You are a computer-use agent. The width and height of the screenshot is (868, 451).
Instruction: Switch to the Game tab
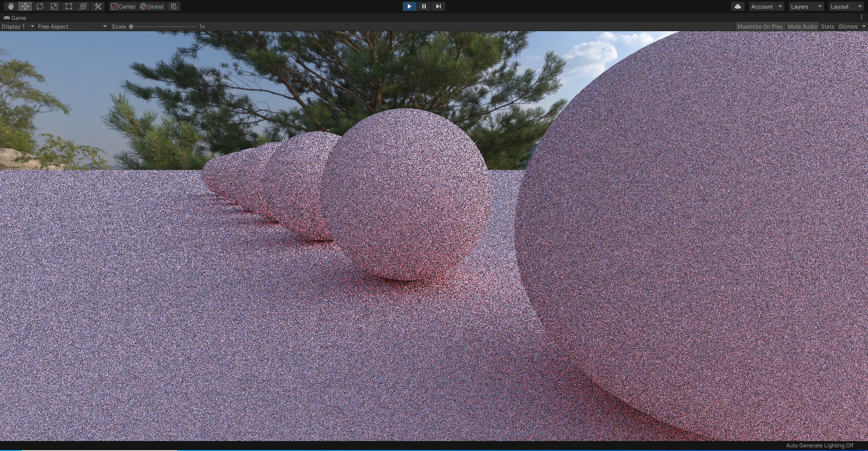[x=15, y=18]
